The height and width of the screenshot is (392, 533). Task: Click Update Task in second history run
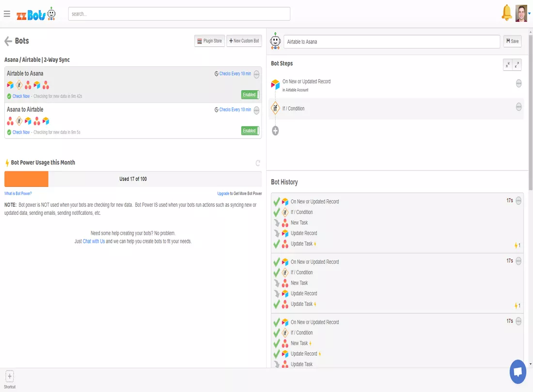point(301,304)
